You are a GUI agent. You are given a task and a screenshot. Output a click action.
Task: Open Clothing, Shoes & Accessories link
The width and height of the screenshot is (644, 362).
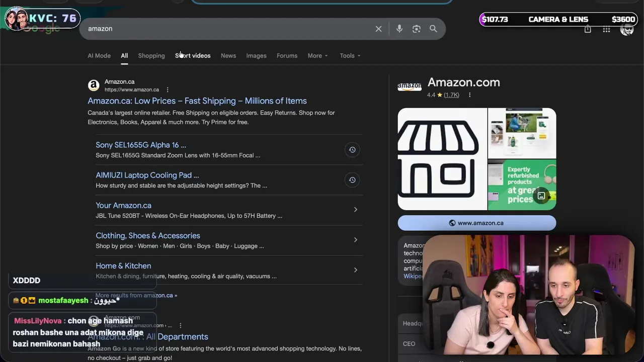coord(148,235)
